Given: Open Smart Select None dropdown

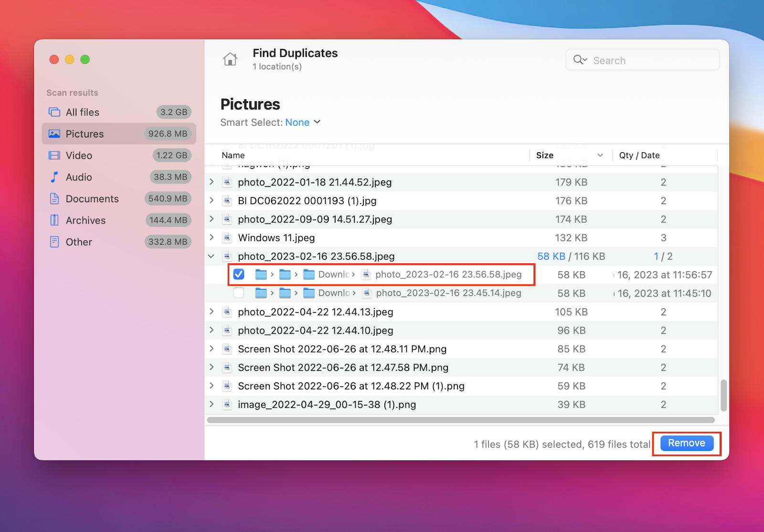Looking at the screenshot, I should pyautogui.click(x=303, y=122).
